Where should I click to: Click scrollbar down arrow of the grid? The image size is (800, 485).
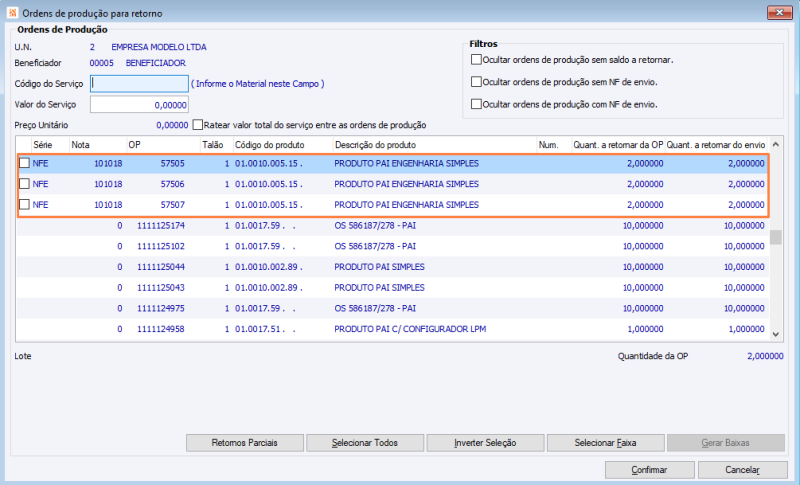click(x=776, y=335)
